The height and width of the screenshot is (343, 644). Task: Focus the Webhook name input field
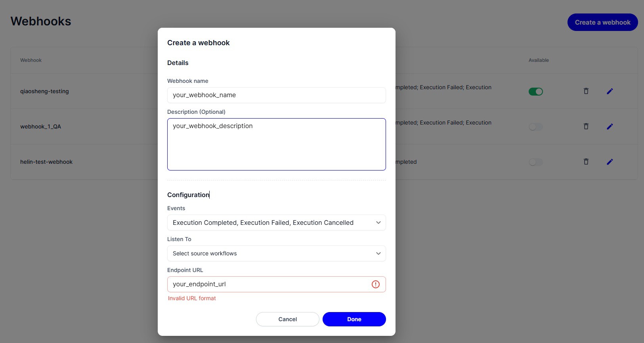coord(276,95)
